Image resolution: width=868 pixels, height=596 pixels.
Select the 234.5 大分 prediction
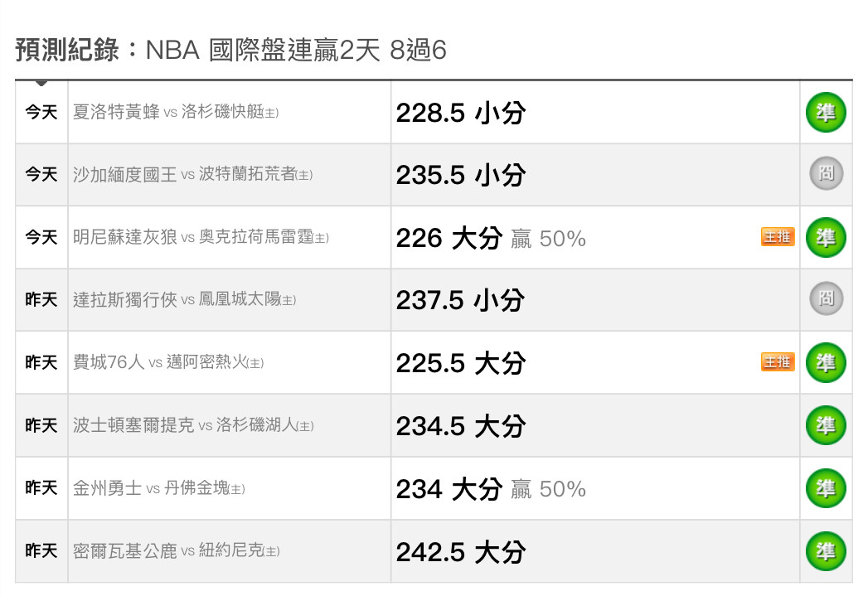(x=461, y=426)
